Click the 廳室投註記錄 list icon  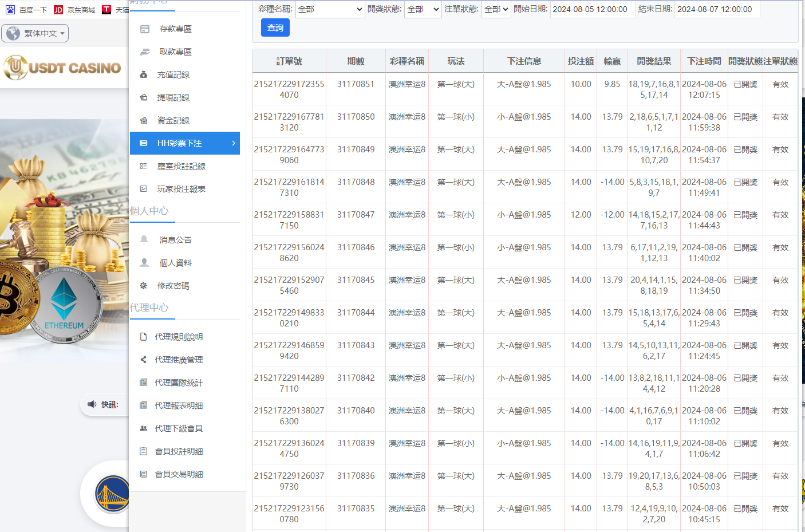coord(145,165)
